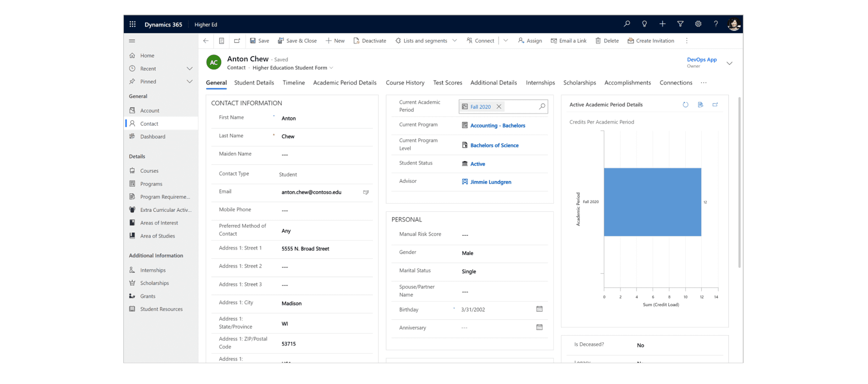The image size is (868, 384).
Task: Open the Lists and segments dropdown arrow
Action: tap(455, 41)
